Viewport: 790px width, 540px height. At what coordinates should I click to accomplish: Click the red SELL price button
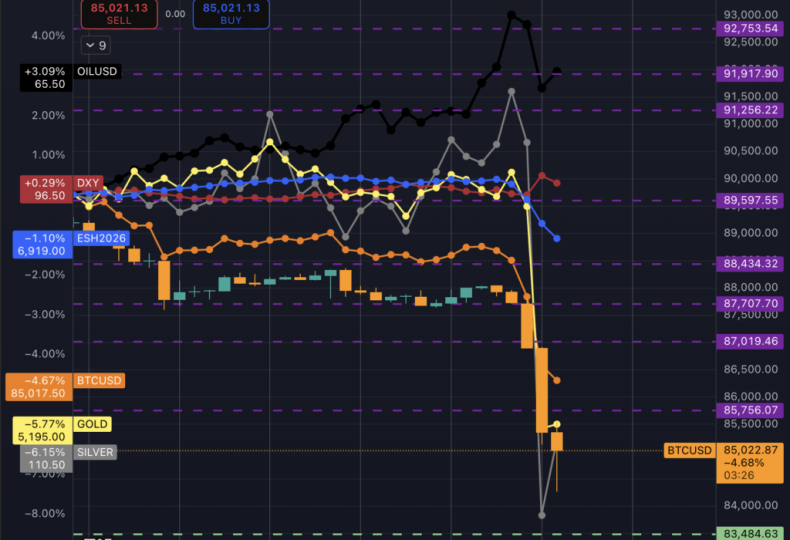[x=119, y=13]
